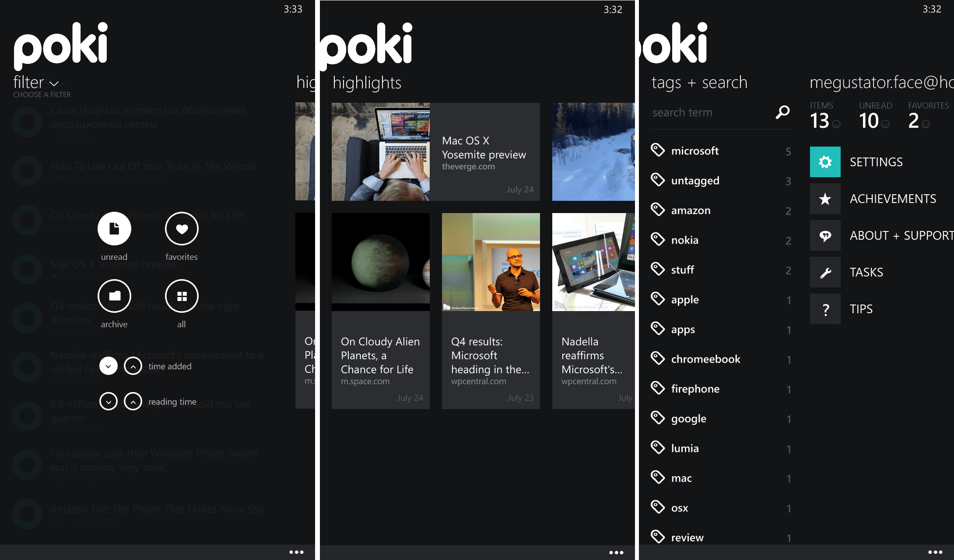Open more options in tags screen
This screenshot has height=560, width=954.
coord(935,552)
